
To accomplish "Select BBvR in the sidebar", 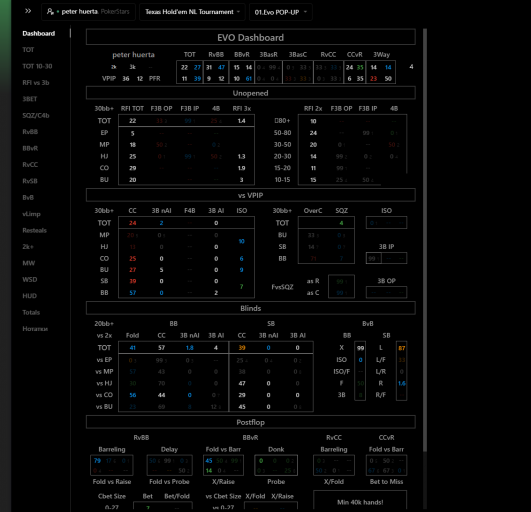I will click(30, 148).
